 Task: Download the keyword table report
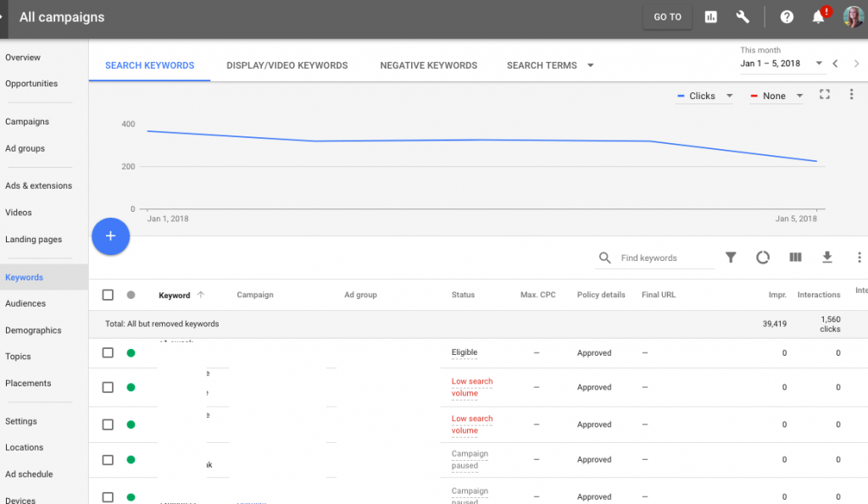pos(827,258)
